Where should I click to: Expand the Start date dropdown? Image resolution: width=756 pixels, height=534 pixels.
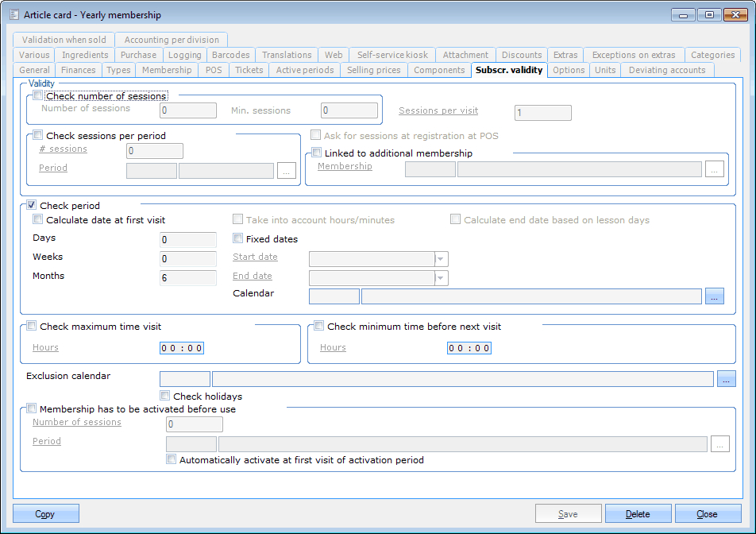click(x=442, y=259)
